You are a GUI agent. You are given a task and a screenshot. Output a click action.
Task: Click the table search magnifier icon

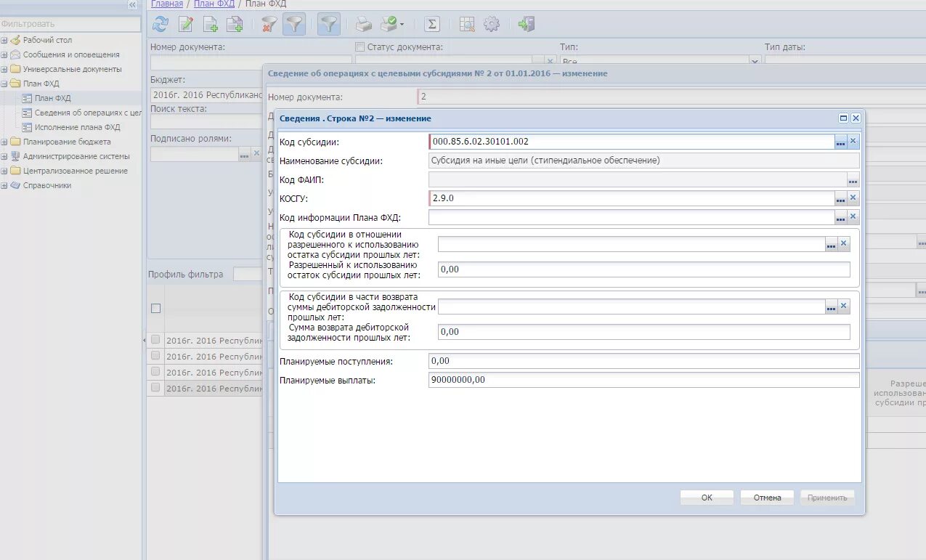click(x=467, y=25)
